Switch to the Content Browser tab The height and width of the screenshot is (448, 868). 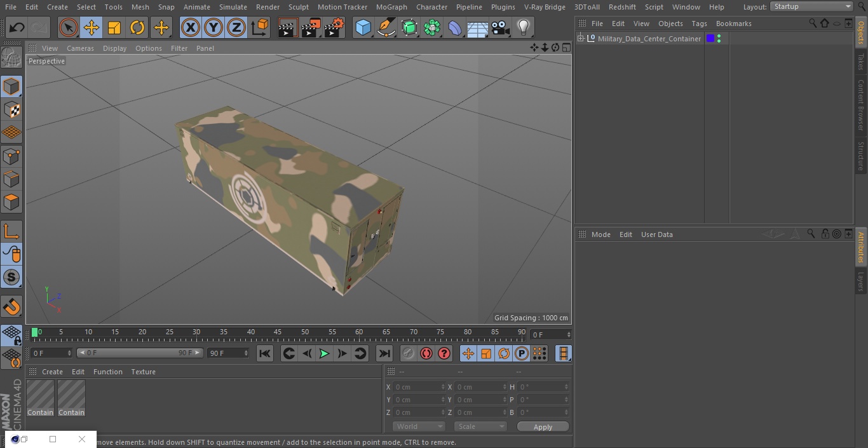pos(861,105)
